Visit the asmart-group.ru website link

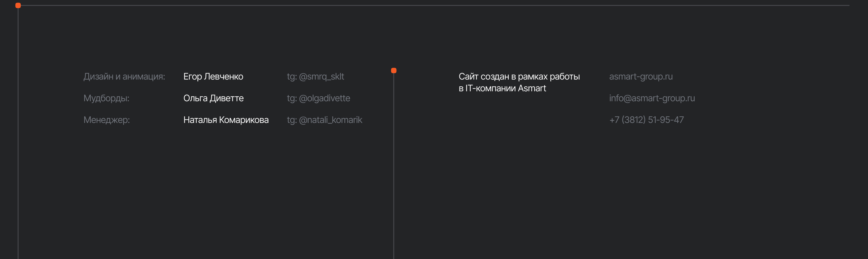tap(640, 77)
